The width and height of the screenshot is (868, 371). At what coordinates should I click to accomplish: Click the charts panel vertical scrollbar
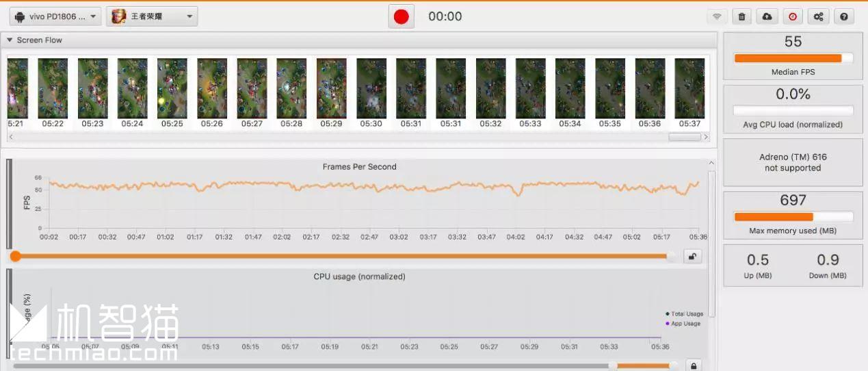click(x=712, y=243)
